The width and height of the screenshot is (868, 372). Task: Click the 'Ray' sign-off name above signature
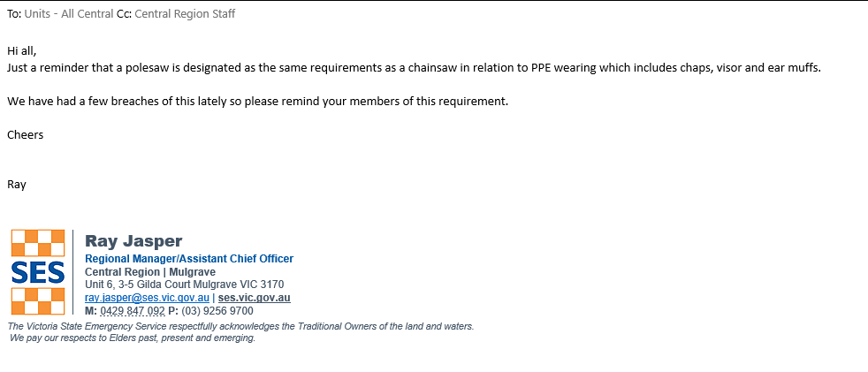17,185
